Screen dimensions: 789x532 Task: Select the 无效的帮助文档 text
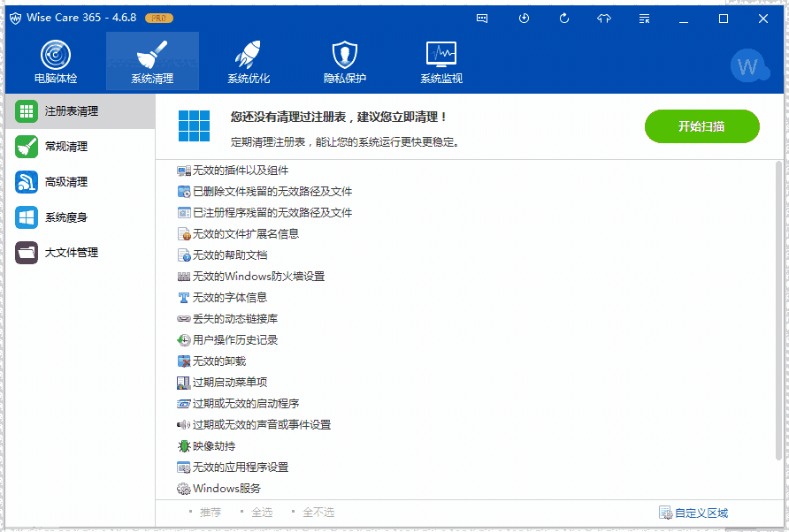(230, 255)
